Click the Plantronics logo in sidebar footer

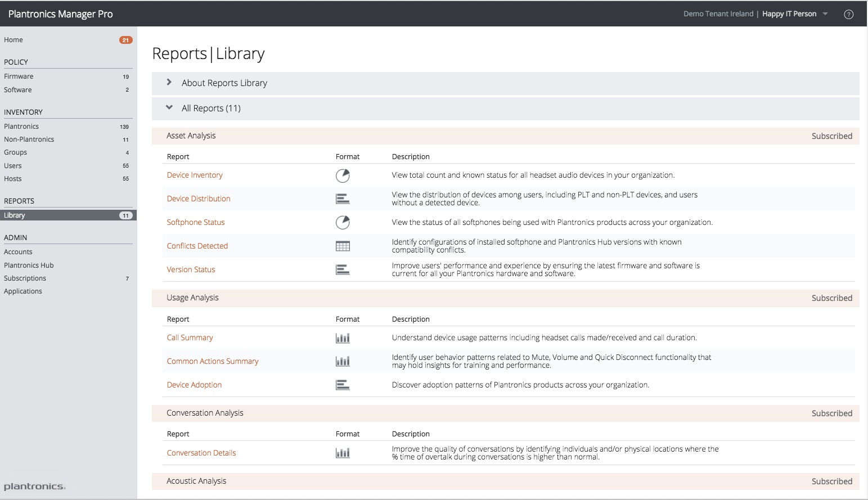coord(35,487)
